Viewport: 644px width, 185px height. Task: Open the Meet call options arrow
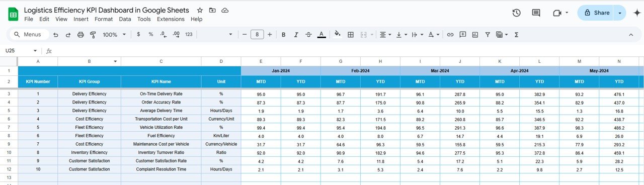(x=567, y=13)
